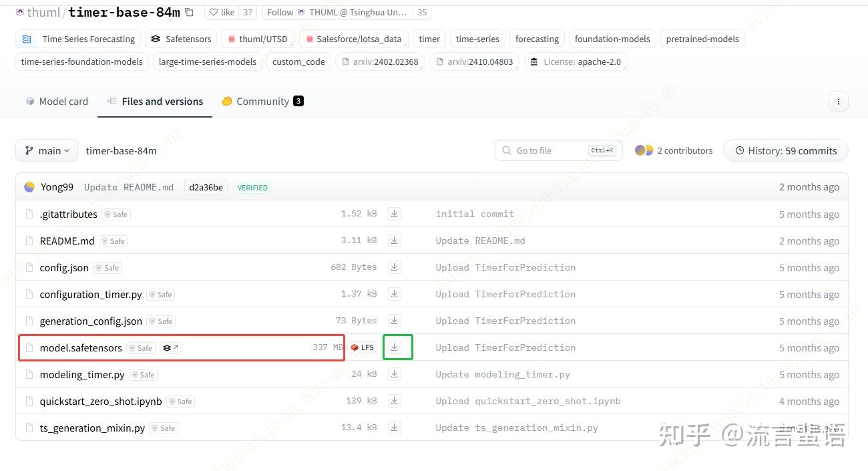The width and height of the screenshot is (868, 471).
Task: Download the README.md file
Action: [x=394, y=241]
